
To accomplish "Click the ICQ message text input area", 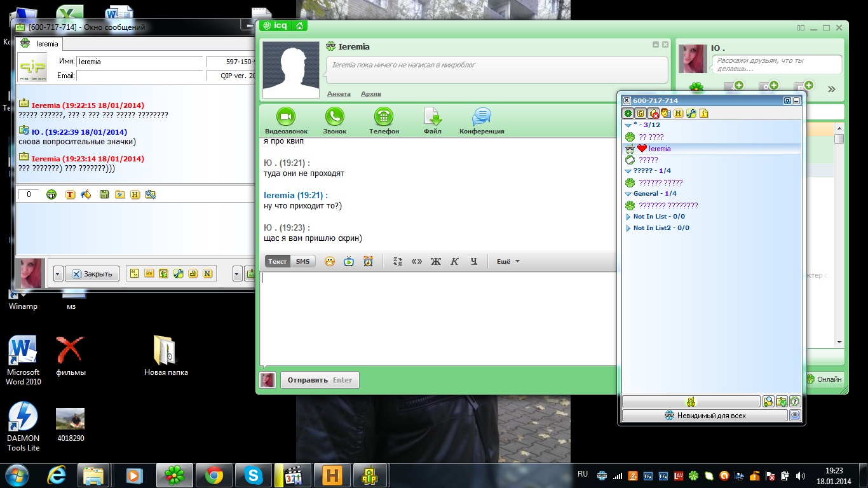I will [437, 318].
